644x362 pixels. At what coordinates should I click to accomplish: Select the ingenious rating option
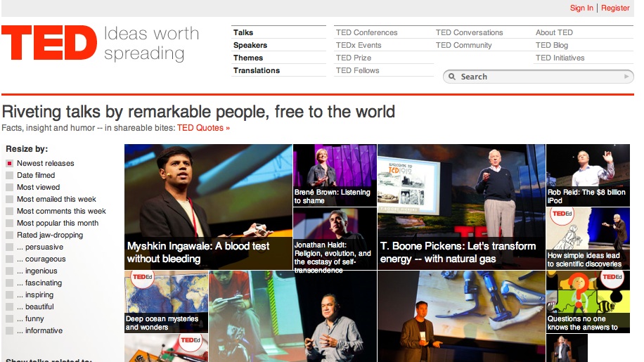pos(9,271)
